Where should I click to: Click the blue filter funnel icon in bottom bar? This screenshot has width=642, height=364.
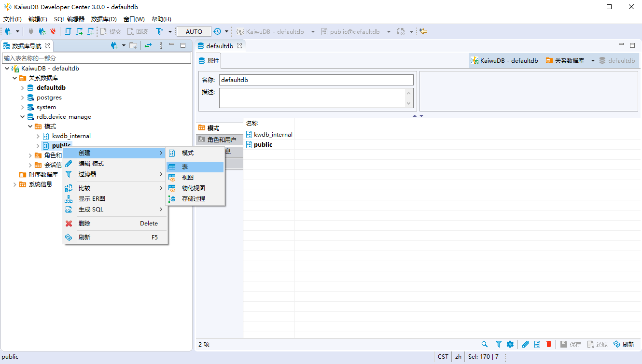(499, 344)
